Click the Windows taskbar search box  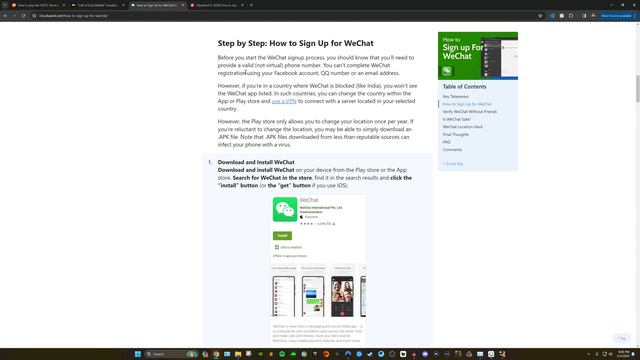171,354
